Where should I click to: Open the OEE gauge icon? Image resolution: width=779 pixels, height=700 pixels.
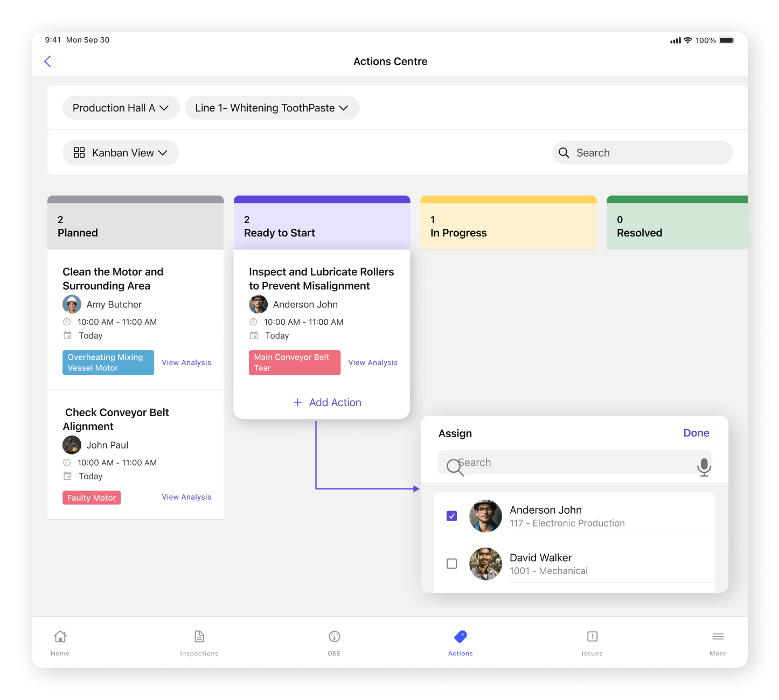pyautogui.click(x=334, y=636)
